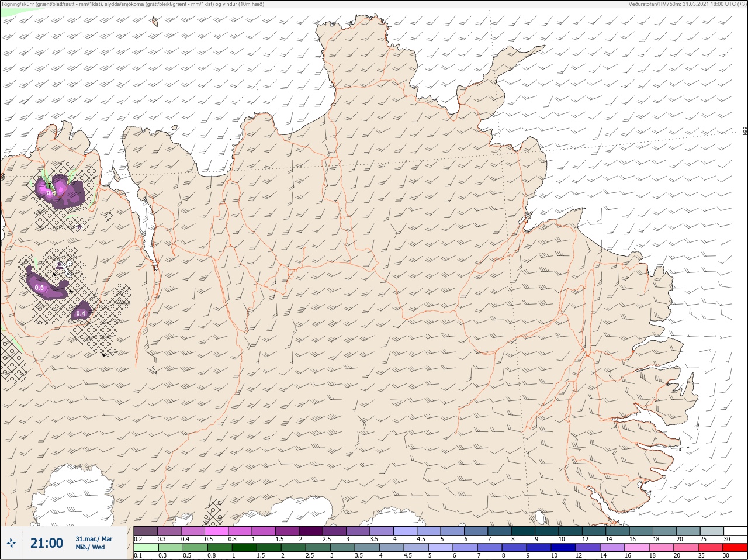Pick the dusky purple first swatch of upper legend
The image size is (748, 560).
pos(146,531)
